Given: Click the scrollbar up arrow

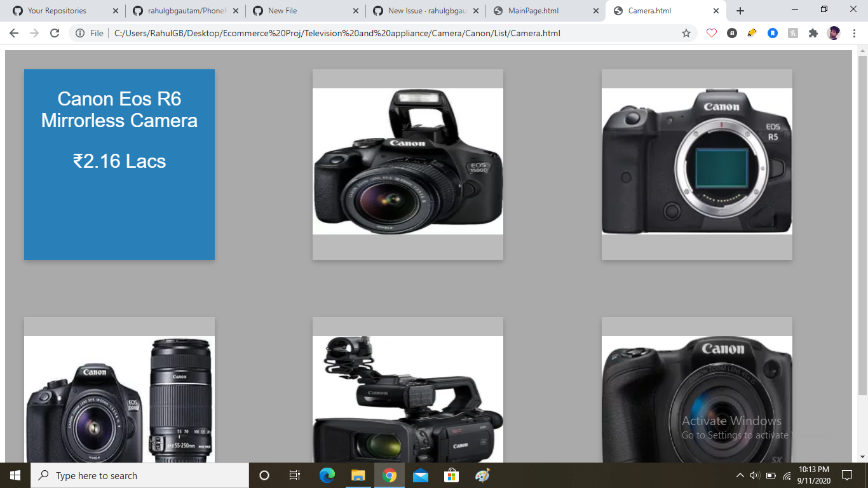Looking at the screenshot, I should pos(862,50).
